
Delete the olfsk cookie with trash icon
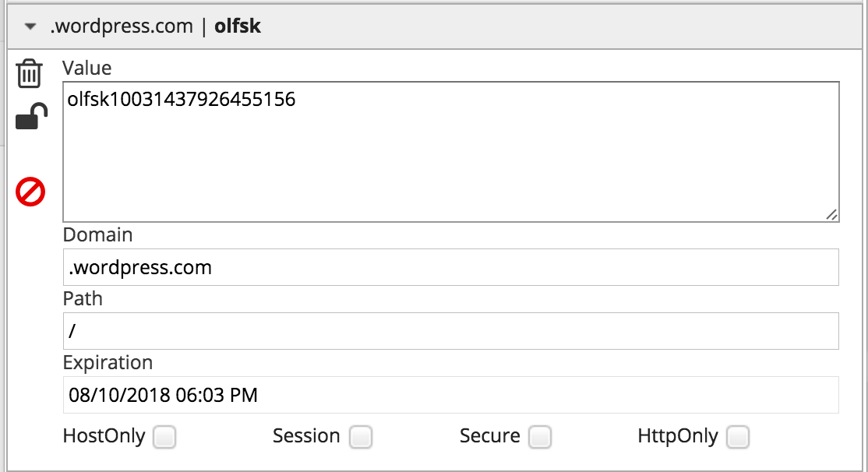pyautogui.click(x=29, y=73)
